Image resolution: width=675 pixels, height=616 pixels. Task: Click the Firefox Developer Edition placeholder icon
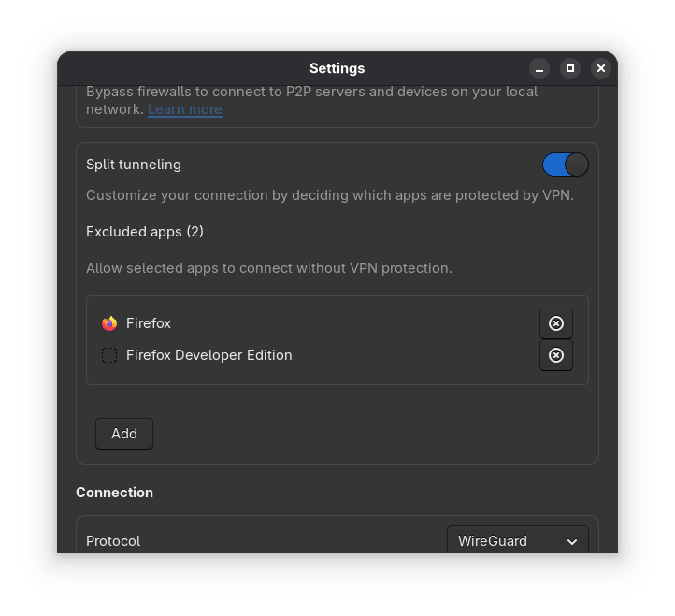tap(109, 355)
